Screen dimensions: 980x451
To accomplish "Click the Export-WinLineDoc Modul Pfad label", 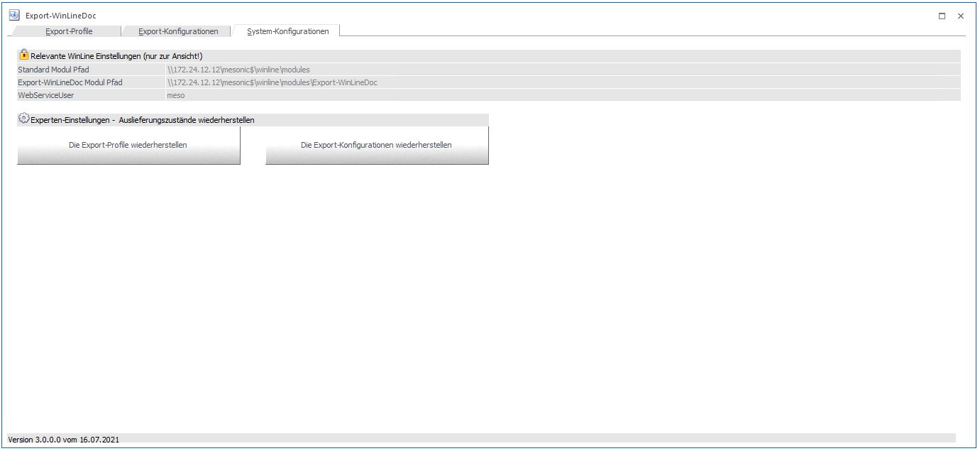I will tap(70, 82).
